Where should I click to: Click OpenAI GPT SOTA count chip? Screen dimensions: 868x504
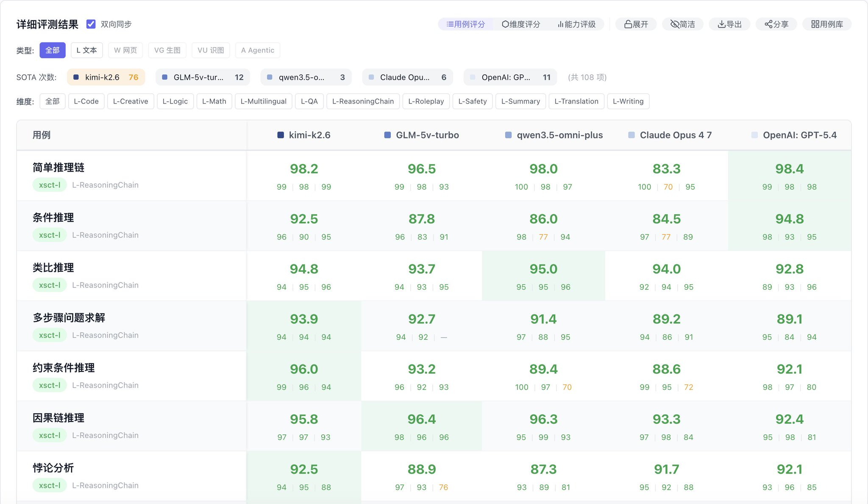[510, 77]
